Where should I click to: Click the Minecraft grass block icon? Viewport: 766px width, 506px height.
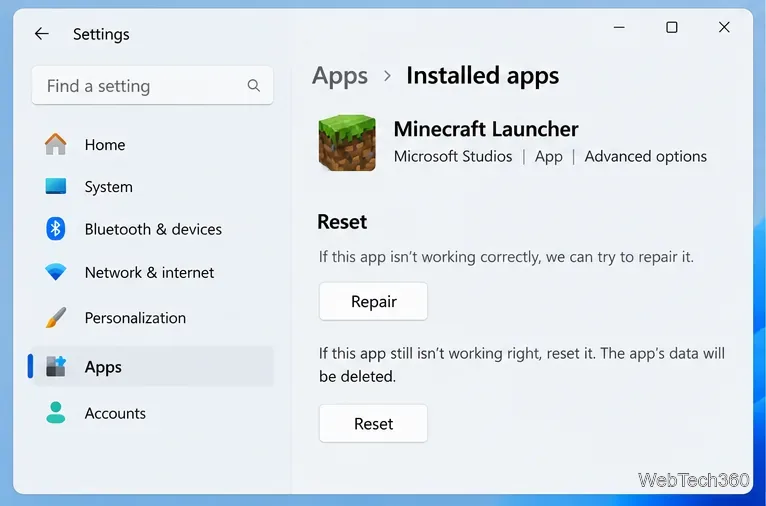point(347,143)
